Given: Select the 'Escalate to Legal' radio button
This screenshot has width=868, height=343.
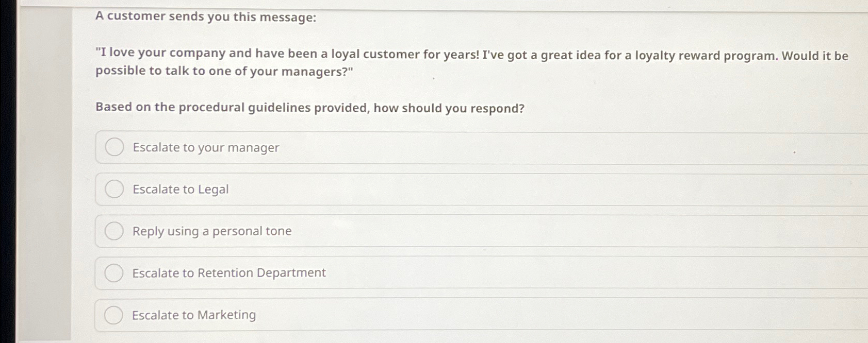Looking at the screenshot, I should (x=114, y=190).
